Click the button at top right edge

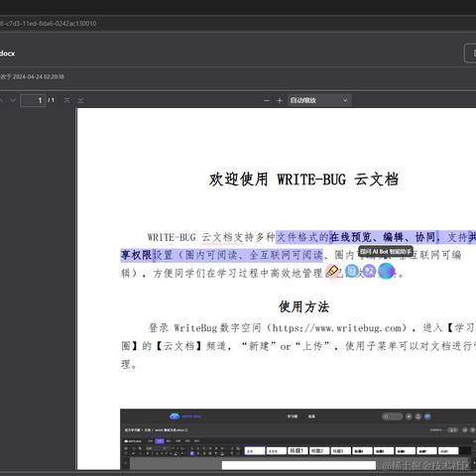point(470,53)
